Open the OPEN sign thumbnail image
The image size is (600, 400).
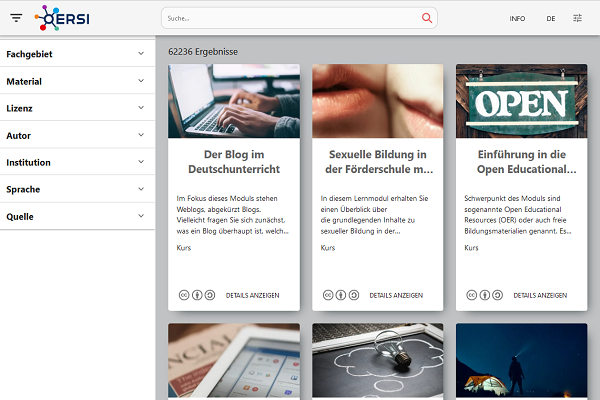click(521, 101)
